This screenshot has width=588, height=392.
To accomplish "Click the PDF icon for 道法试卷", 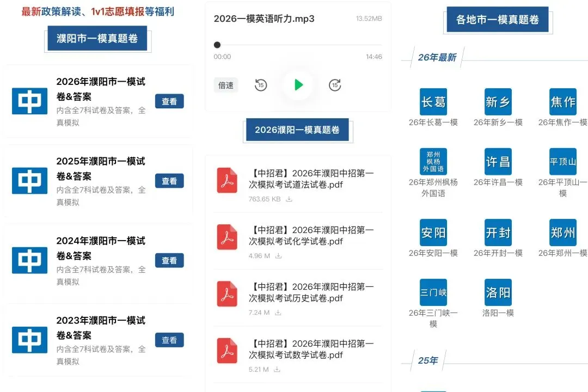I will point(227,180).
